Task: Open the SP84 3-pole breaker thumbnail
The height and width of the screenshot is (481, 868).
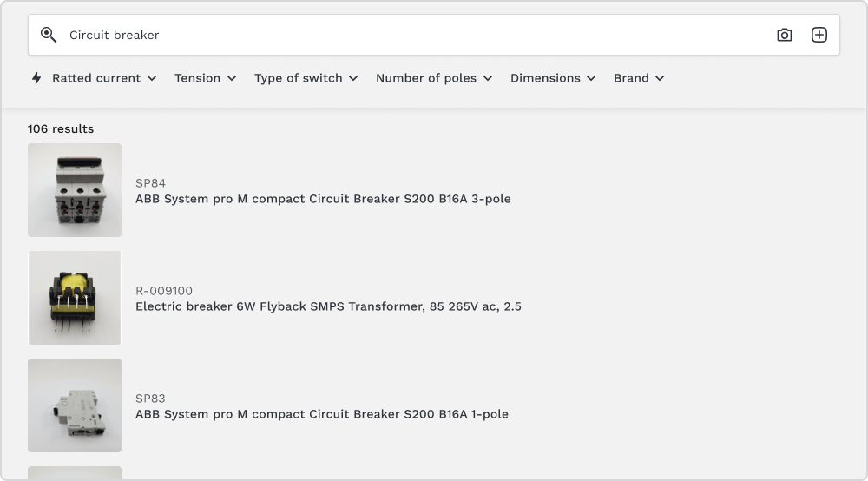Action: coord(75,190)
